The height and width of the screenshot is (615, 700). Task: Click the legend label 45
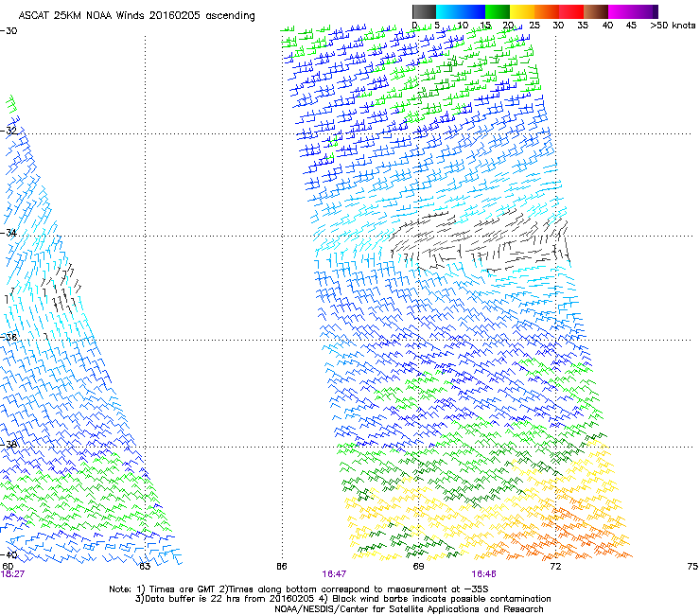631,26
